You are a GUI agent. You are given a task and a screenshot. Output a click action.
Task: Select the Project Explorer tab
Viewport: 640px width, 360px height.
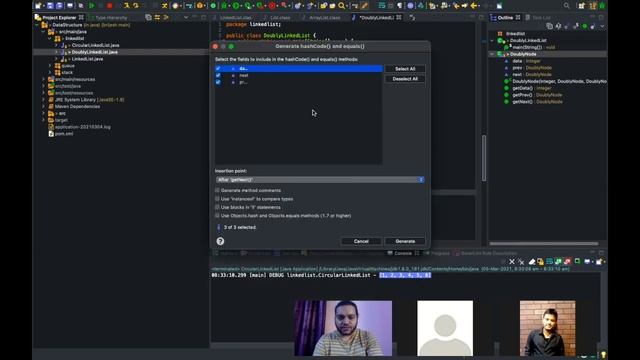point(58,18)
